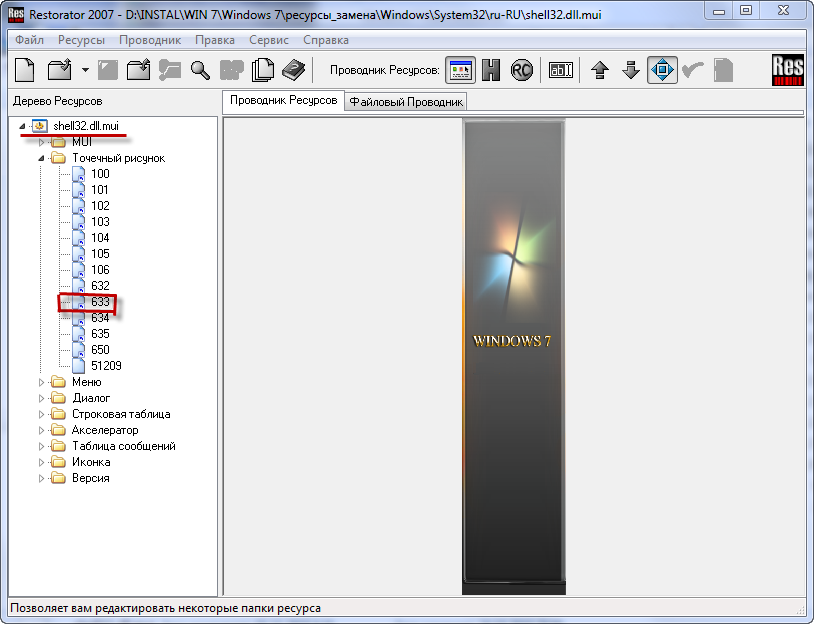Expand the Строковая таблица folder
Viewport: 814px width, 624px height.
coord(42,414)
